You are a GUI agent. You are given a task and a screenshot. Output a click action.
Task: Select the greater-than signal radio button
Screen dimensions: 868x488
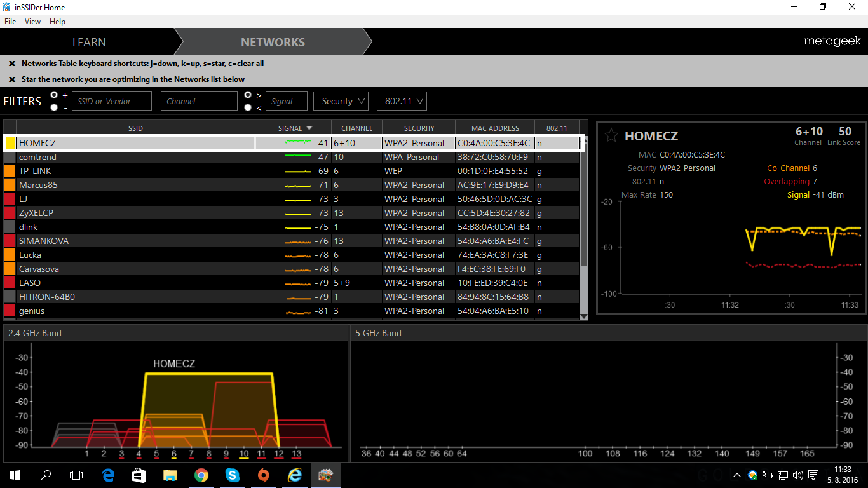[248, 95]
